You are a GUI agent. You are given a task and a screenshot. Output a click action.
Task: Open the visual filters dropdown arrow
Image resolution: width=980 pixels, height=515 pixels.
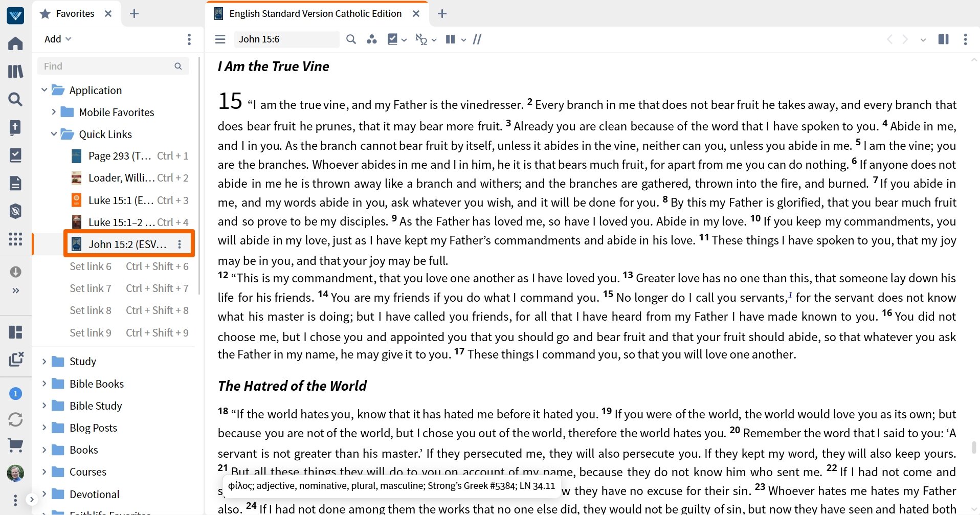[404, 39]
